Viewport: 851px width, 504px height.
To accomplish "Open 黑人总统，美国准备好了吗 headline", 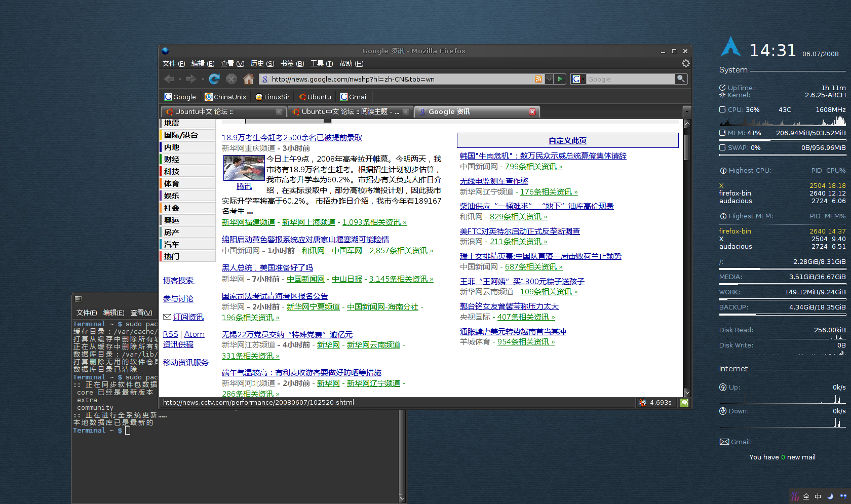I will 267,267.
